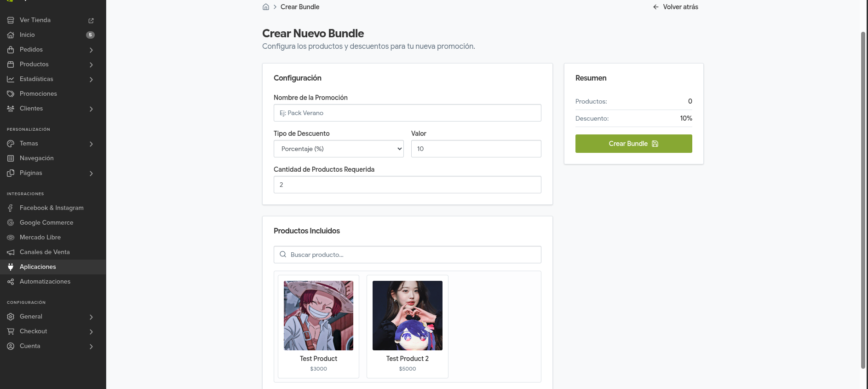The height and width of the screenshot is (389, 868).
Task: Click the Volver atrás link
Action: [675, 6]
